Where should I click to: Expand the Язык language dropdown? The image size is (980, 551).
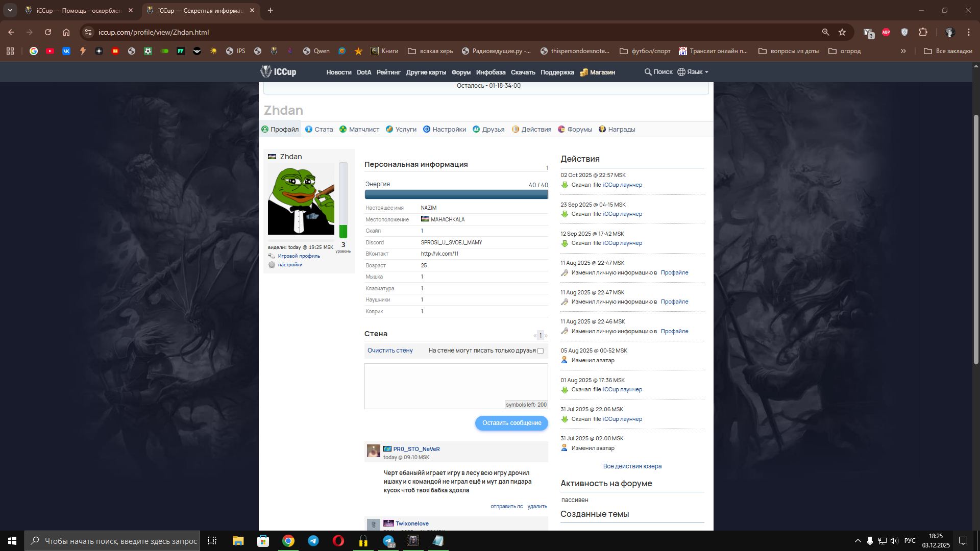694,72
